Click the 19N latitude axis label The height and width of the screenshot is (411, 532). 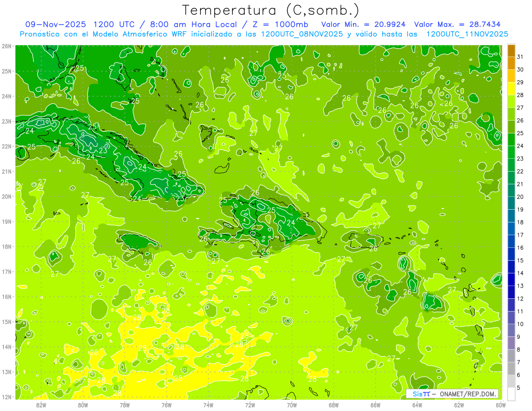[6, 222]
